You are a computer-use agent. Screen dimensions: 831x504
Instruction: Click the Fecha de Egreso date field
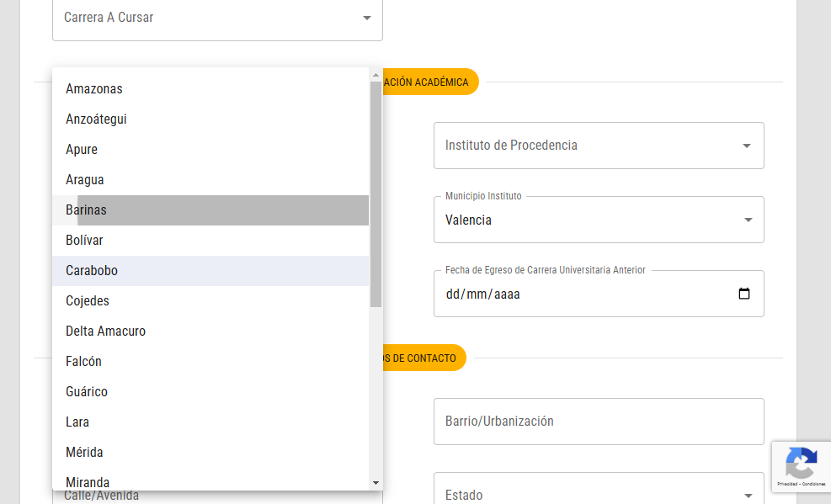point(599,294)
